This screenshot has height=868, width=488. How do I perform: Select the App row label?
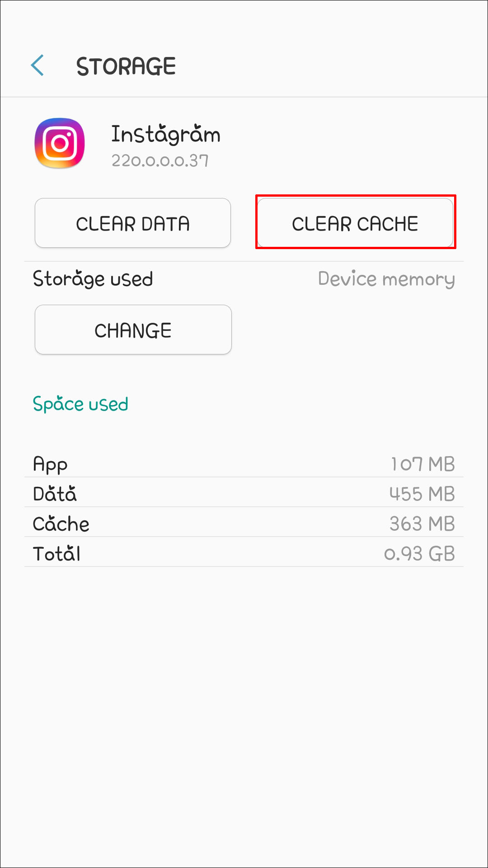click(50, 464)
